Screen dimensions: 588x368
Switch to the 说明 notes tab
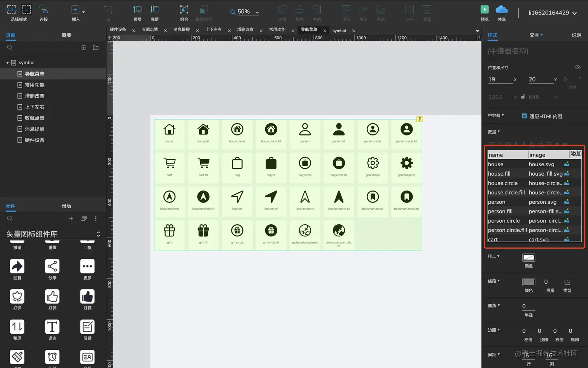[576, 35]
